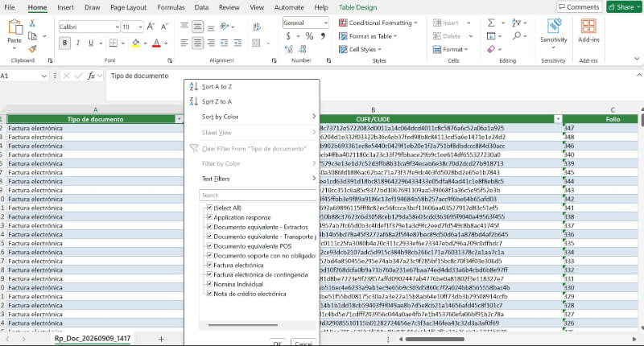Viewport: 644px width, 346px height.
Task: Expand the Name Box dropdown
Action: tap(44, 76)
